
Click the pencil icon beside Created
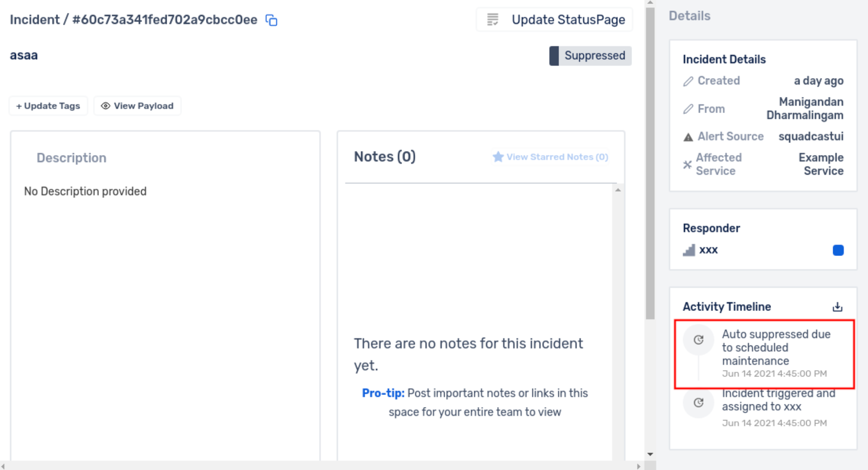click(x=688, y=81)
